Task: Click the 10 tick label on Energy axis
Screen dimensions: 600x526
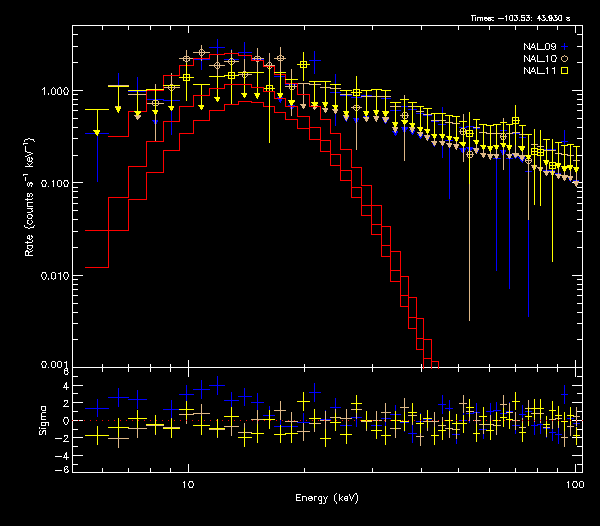Action: (x=186, y=483)
